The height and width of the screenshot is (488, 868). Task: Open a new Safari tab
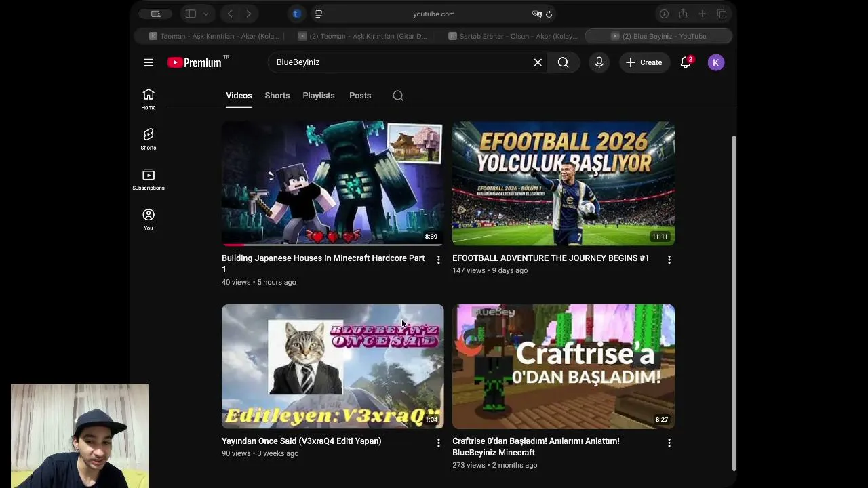[x=703, y=14]
